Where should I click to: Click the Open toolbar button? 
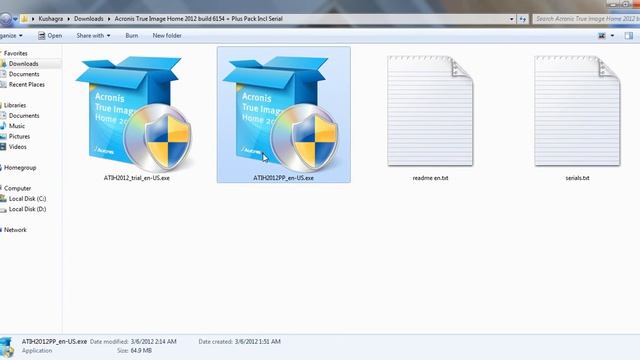(x=50, y=36)
